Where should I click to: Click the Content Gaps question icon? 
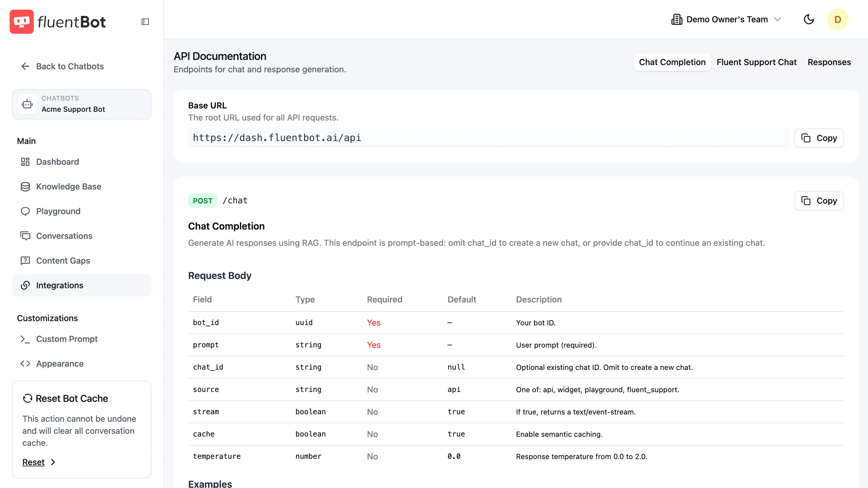pyautogui.click(x=25, y=261)
